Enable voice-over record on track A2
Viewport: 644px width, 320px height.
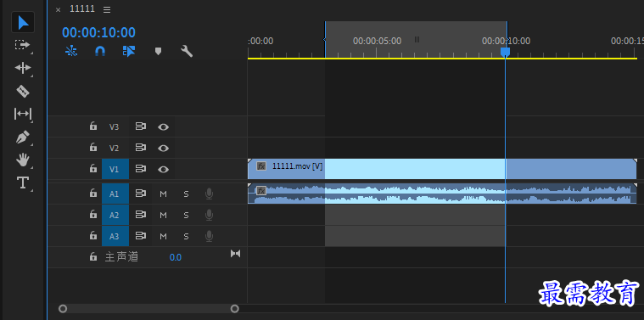[209, 215]
